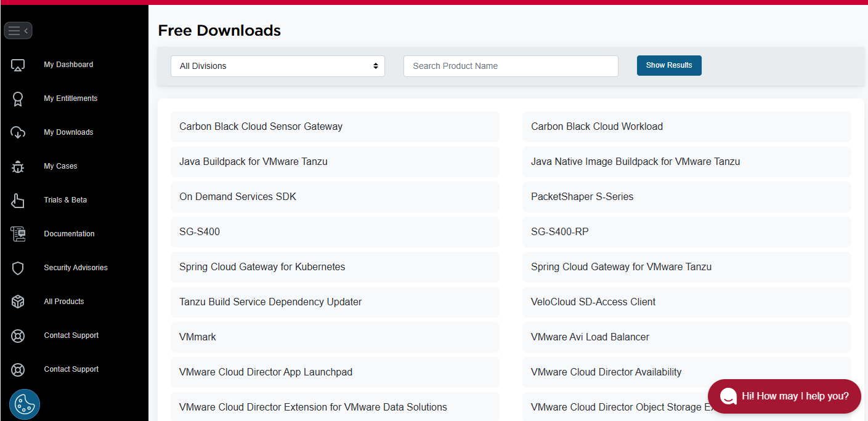Click the Contact Support headset icon
The height and width of the screenshot is (421, 868).
pos(18,335)
